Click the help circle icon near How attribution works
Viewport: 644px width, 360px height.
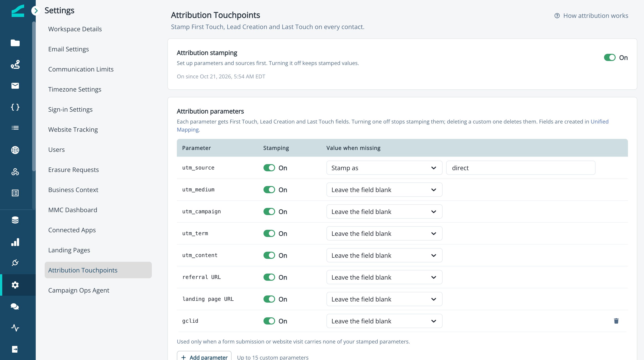[557, 16]
